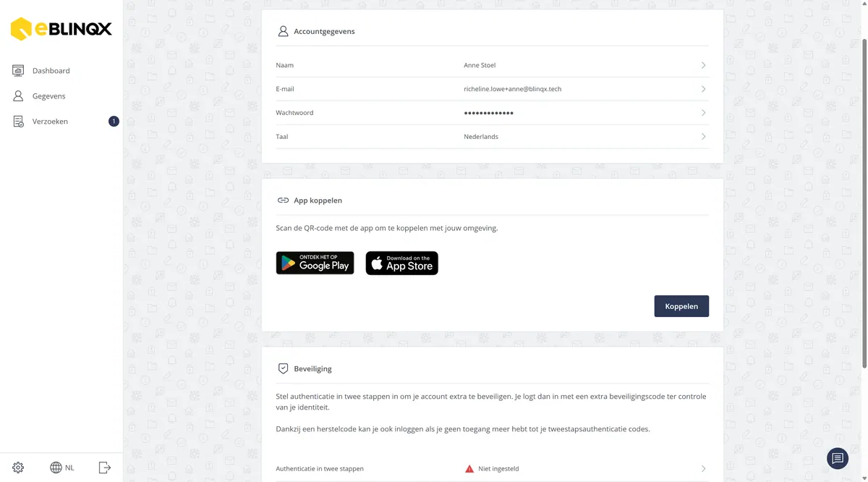Open Authenticatie in twee stappen chevron
The image size is (868, 482).
coord(703,469)
